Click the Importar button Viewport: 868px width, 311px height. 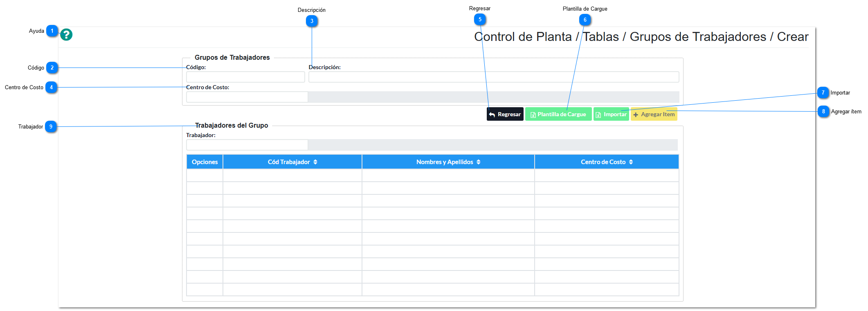[611, 114]
